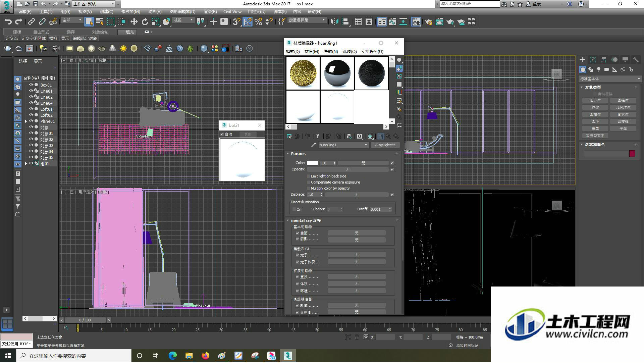Toggle the 自动 checkbox in boLi1 window
The width and height of the screenshot is (644, 363).
coord(222,134)
